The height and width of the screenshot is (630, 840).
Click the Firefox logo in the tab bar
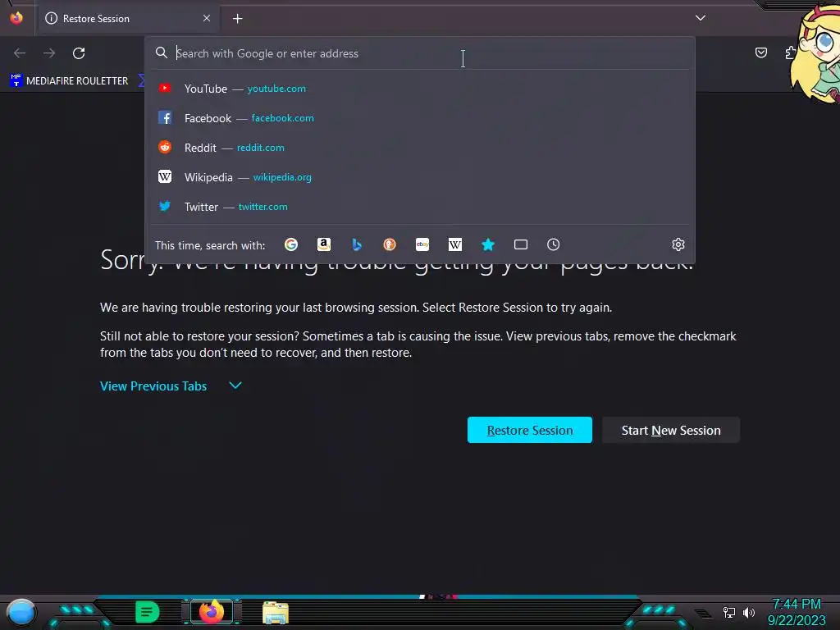[x=16, y=18]
